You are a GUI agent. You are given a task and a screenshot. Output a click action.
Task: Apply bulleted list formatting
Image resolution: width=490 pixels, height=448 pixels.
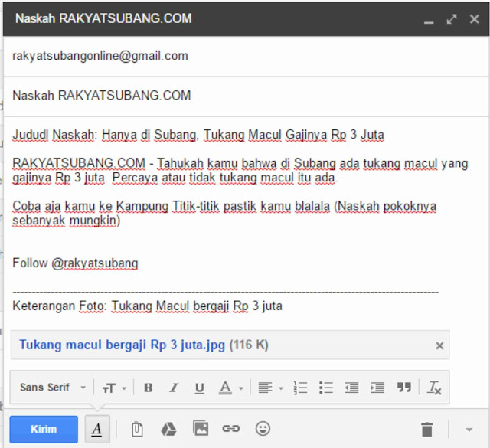click(x=326, y=388)
